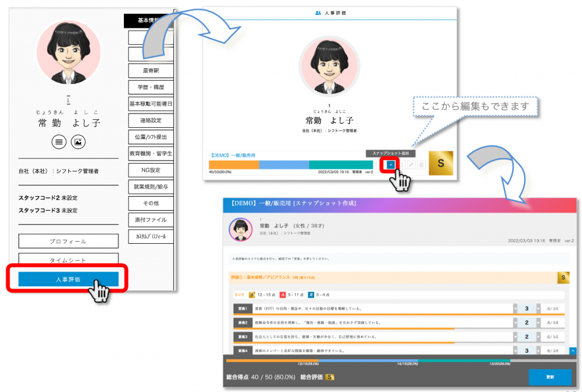Increase score for 要素3 with right arrow
Image resolution: width=582 pixels, height=392 pixels.
pyautogui.click(x=538, y=337)
